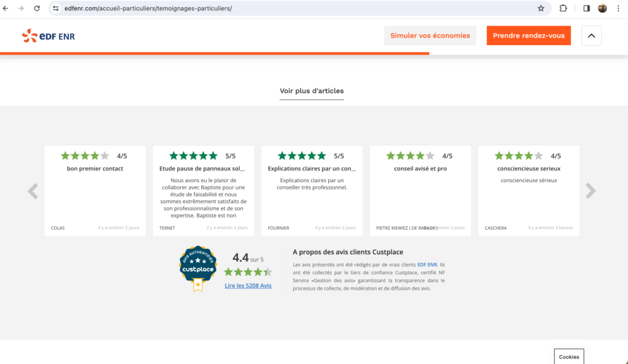Click the 4.4 star rating display

coord(248,271)
